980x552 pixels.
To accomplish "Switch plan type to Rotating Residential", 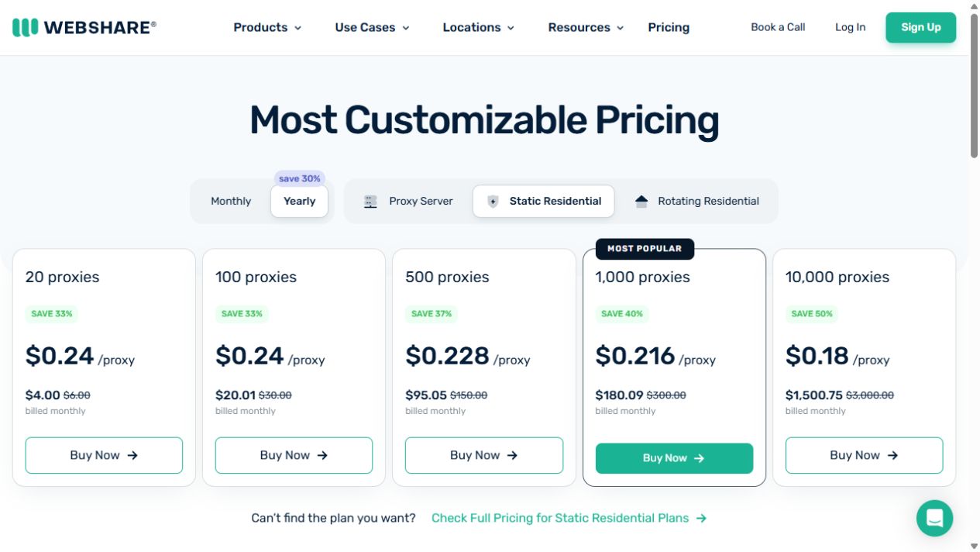I will [696, 201].
